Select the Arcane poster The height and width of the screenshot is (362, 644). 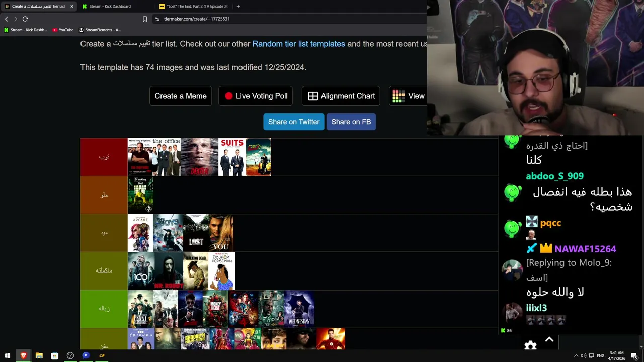[140, 233]
